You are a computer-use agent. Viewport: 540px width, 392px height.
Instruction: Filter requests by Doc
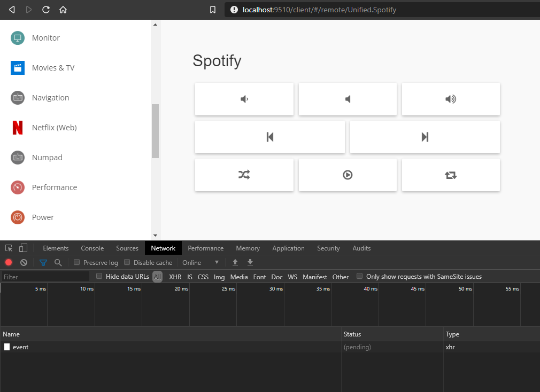pyautogui.click(x=277, y=277)
